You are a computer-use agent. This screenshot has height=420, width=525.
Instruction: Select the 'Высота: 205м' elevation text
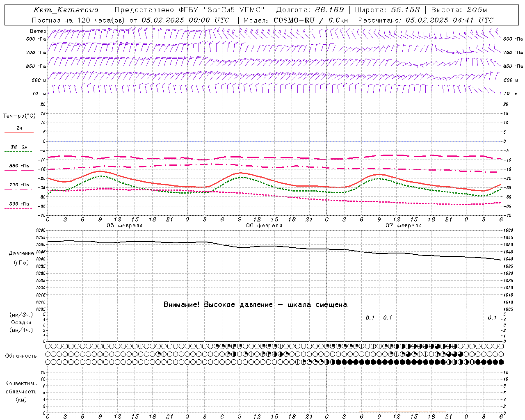pos(459,10)
